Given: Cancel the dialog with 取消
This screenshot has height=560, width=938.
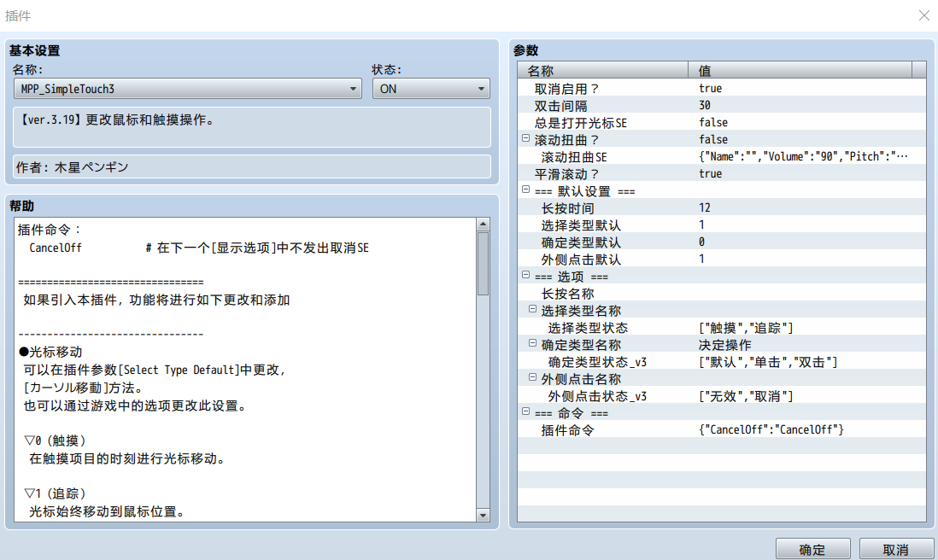Looking at the screenshot, I should click(896, 549).
